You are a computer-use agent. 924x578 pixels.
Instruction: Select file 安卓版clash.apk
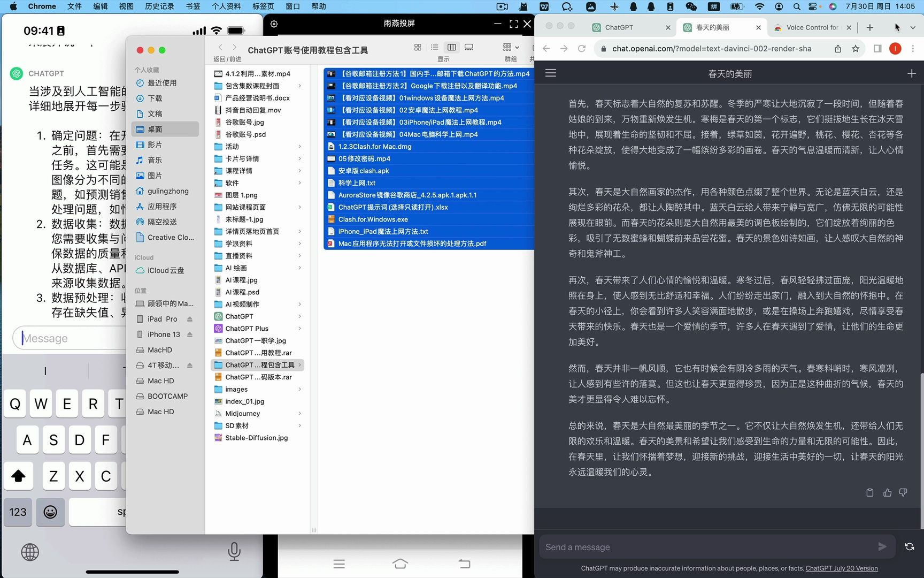[x=429, y=171]
